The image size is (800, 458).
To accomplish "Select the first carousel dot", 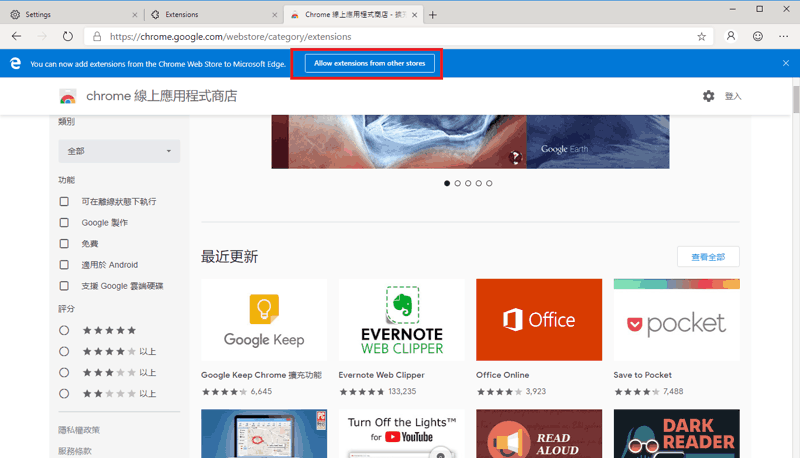I will [447, 183].
